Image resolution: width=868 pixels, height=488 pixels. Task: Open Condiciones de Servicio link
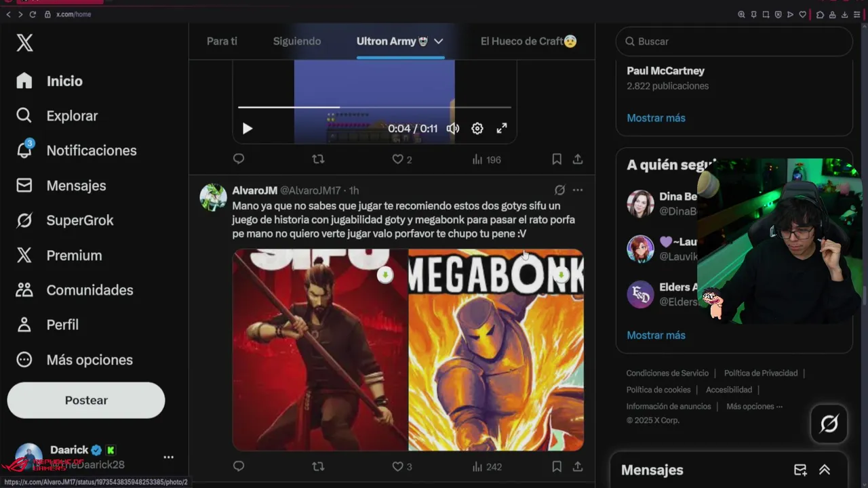[x=667, y=373]
